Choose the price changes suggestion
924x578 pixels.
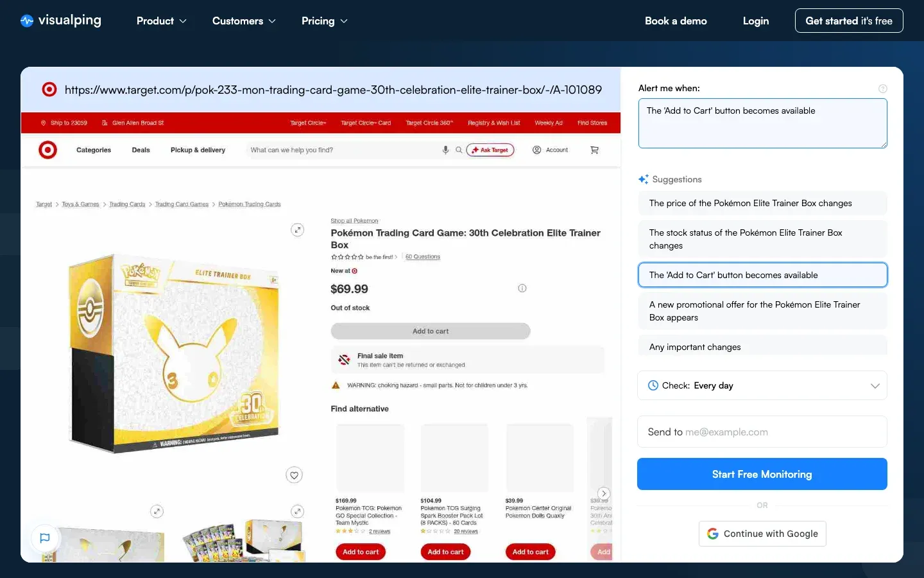[x=762, y=203]
